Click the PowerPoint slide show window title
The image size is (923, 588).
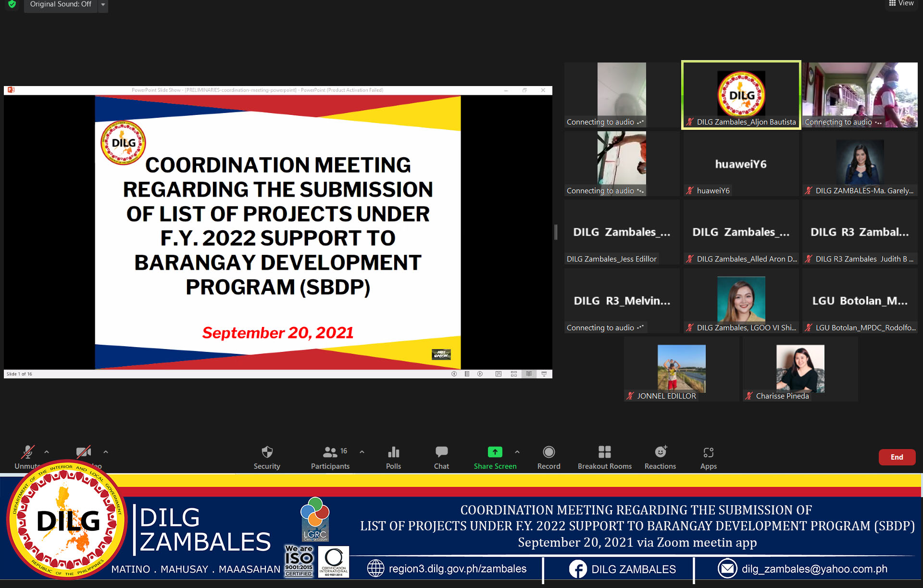coord(257,90)
